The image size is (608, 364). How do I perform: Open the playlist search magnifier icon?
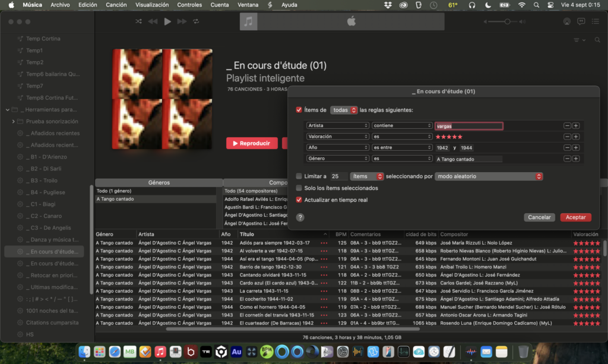pos(597,40)
